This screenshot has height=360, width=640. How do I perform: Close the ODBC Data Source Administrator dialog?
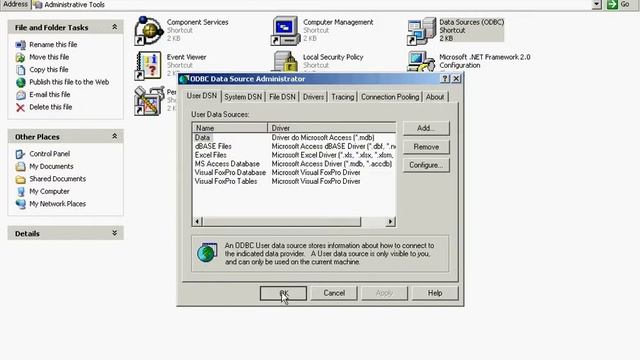456,79
